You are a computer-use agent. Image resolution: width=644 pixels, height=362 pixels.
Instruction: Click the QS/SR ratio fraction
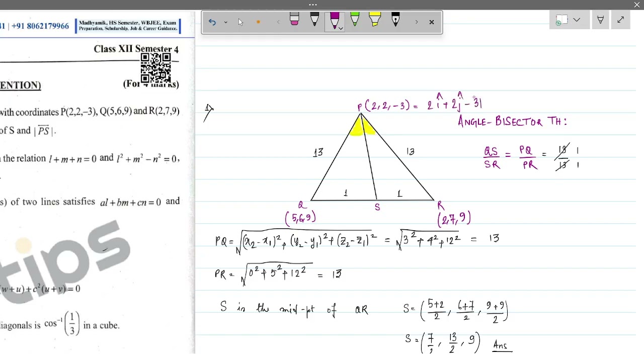(492, 158)
